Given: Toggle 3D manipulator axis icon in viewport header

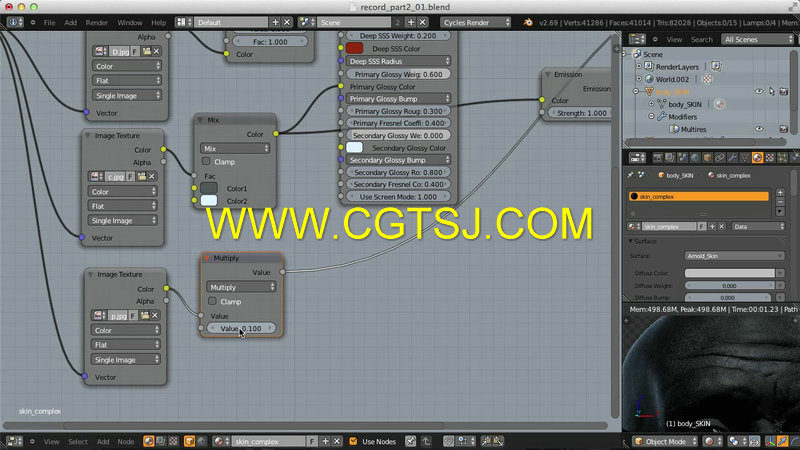Looking at the screenshot, I should click(x=770, y=441).
